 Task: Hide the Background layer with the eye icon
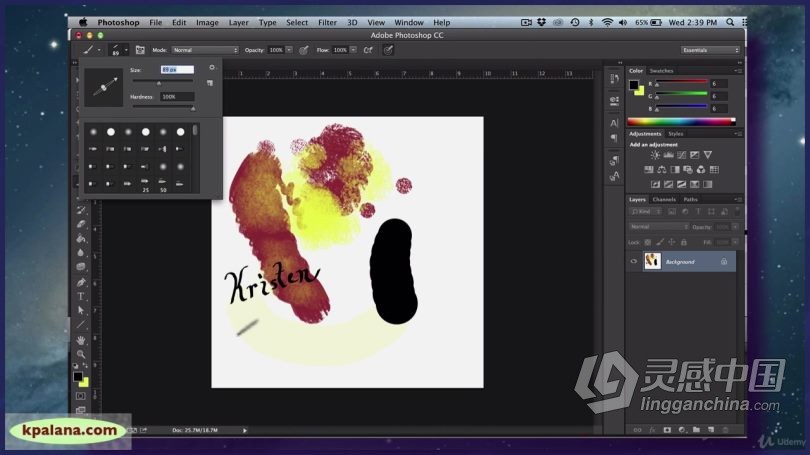[634, 262]
